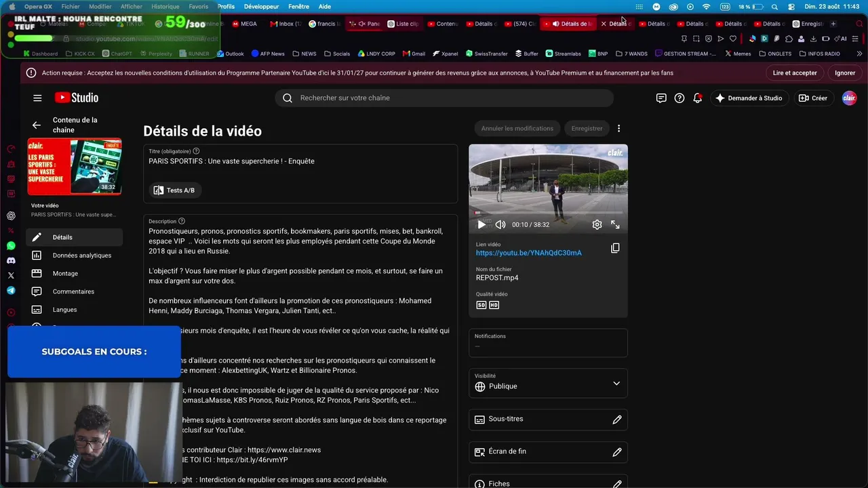
Task: Play the video preview
Action: click(x=481, y=224)
